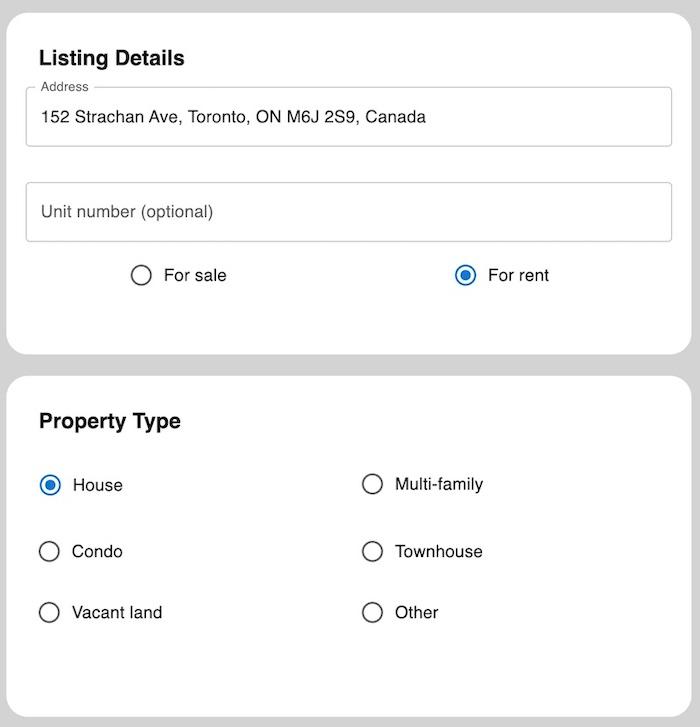Click the "Multi-family" text label
700x727 pixels.
(x=439, y=484)
